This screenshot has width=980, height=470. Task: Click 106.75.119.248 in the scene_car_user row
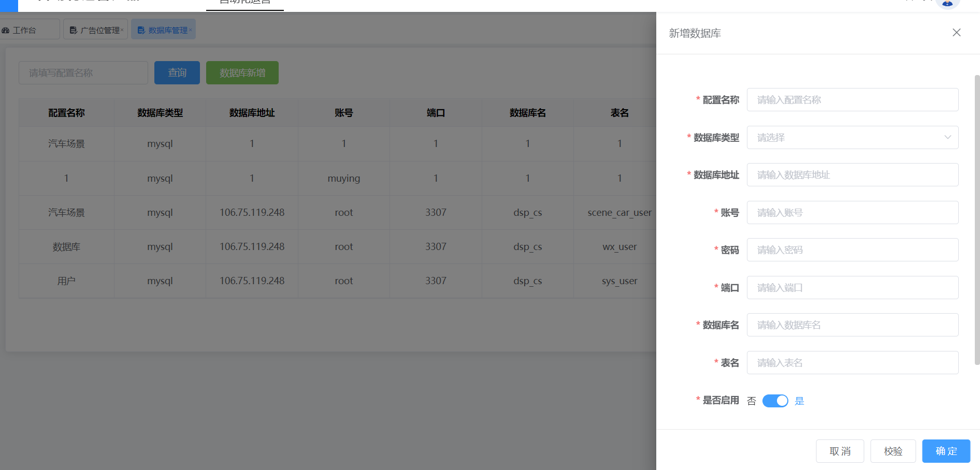coord(252,212)
